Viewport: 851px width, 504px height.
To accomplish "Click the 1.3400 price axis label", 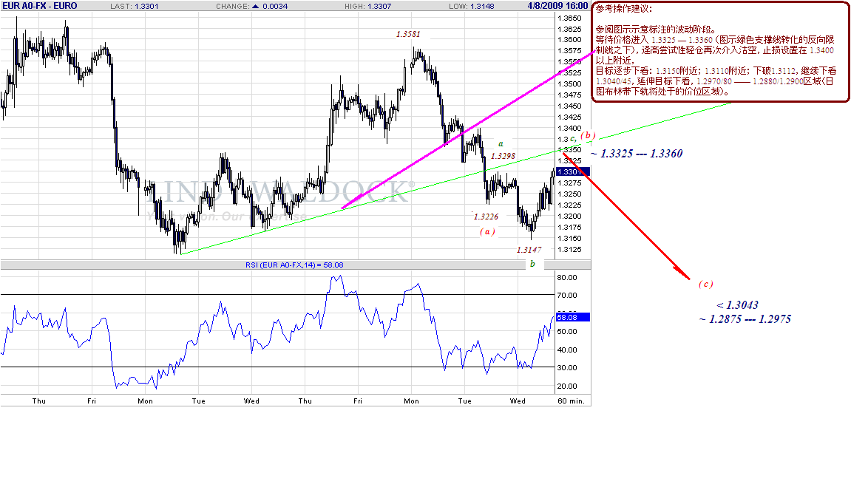I will (x=569, y=128).
